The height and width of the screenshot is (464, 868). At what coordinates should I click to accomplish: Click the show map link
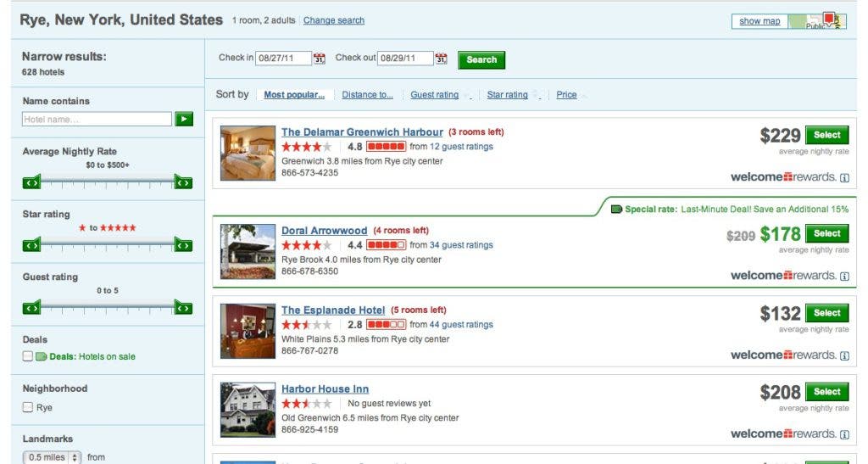(759, 21)
